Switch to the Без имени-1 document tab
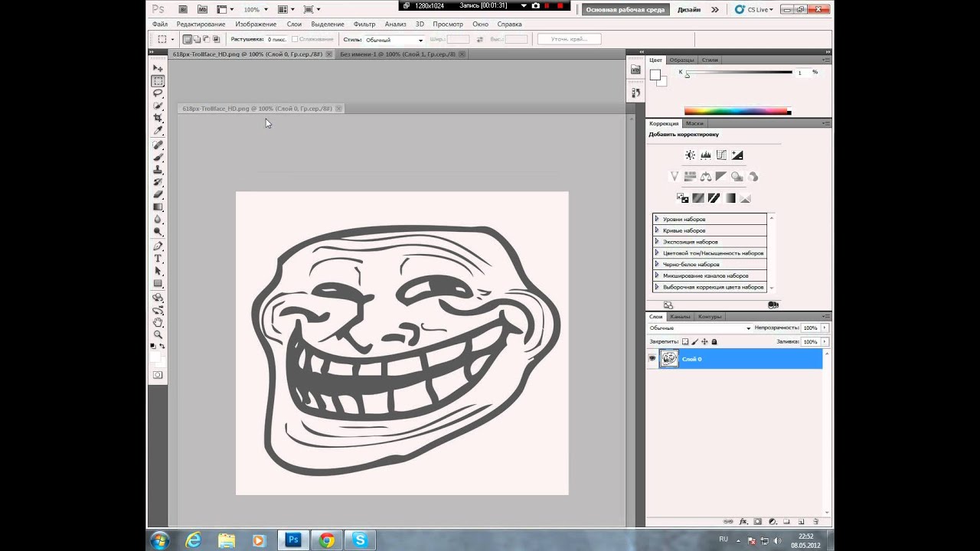This screenshot has width=980, height=551. (x=397, y=54)
